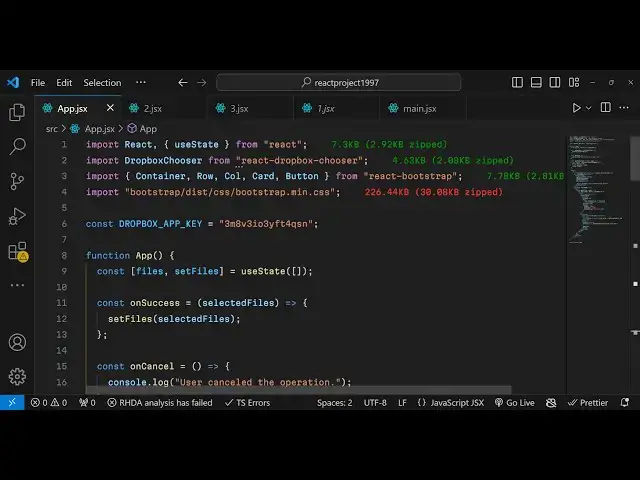Open the Manage gear icon

click(x=17, y=376)
